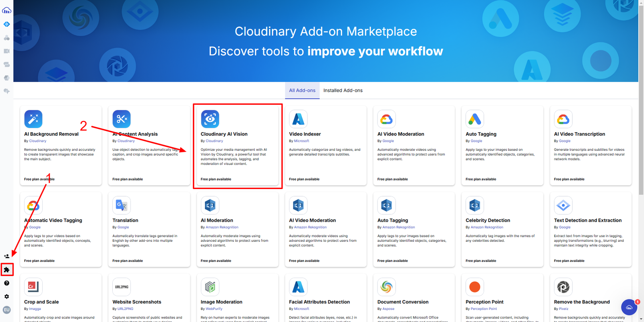Open Add-ons puzzle piece icon
This screenshot has height=322, width=644.
point(6,270)
